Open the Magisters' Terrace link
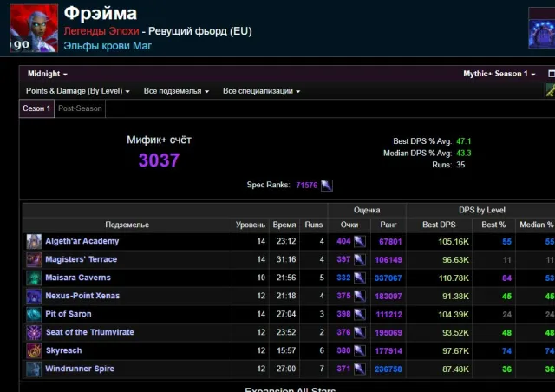 pyautogui.click(x=81, y=259)
